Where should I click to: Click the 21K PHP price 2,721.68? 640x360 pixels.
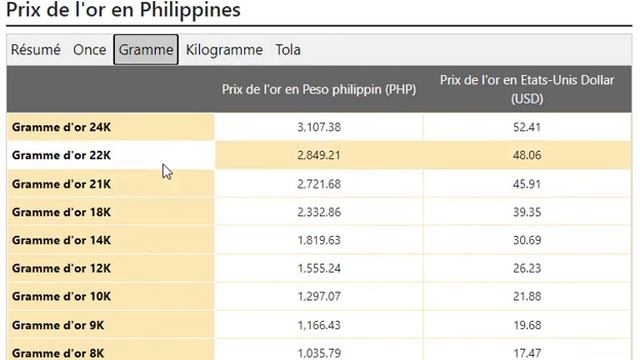(319, 184)
